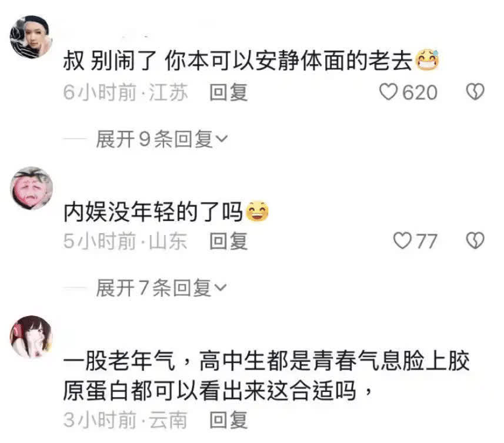This screenshot has height=443, width=504.
Task: Select comment text 内娱没年轻的了吗
Action: [153, 212]
